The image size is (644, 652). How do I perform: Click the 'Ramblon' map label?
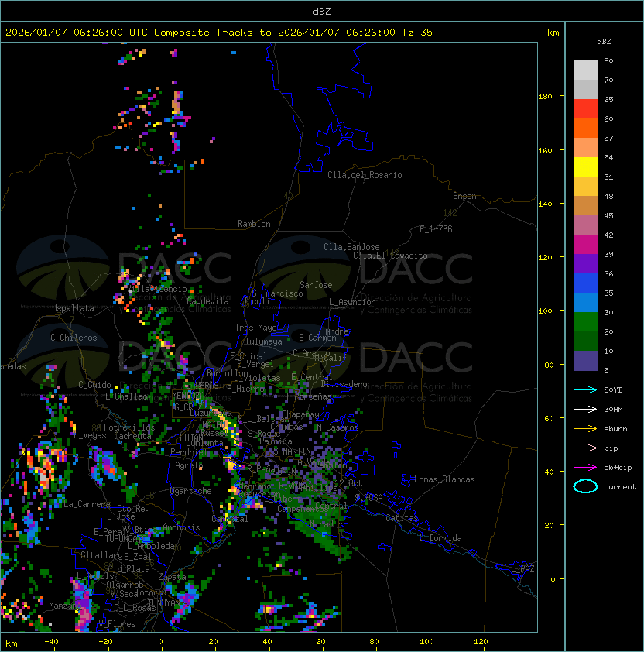pyautogui.click(x=254, y=224)
